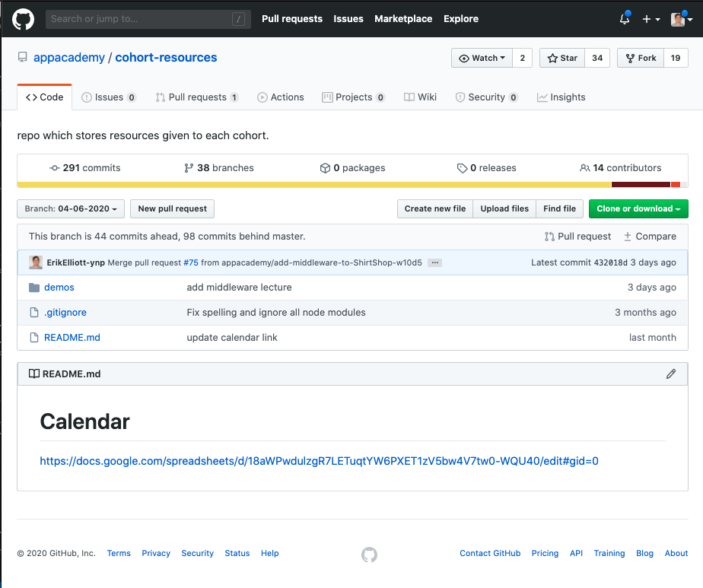Open the appacademy owner link
The image size is (703, 588).
tap(69, 57)
